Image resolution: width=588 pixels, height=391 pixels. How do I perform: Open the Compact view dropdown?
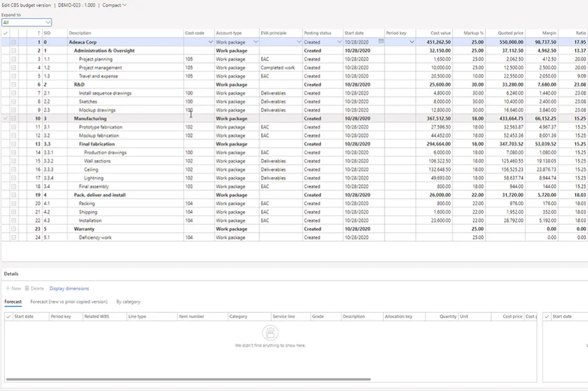pyautogui.click(x=115, y=5)
